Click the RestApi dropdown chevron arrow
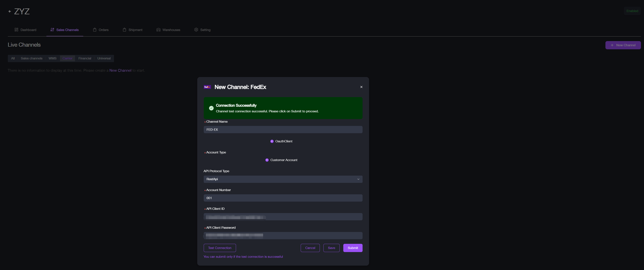 pos(358,179)
